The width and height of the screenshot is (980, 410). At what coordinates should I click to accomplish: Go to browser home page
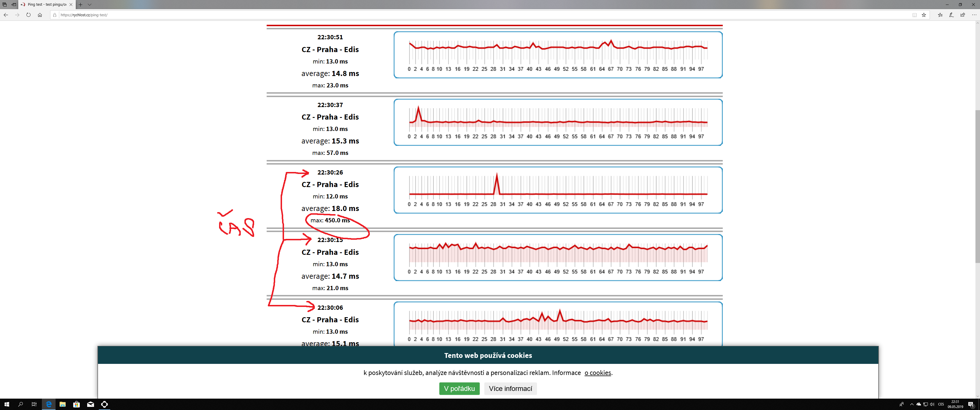point(40,15)
